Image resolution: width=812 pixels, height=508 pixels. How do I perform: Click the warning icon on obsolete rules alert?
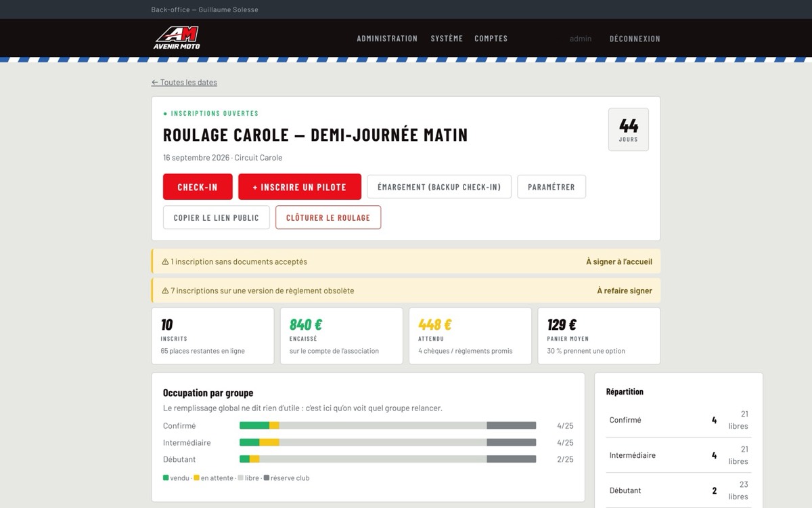coord(165,291)
